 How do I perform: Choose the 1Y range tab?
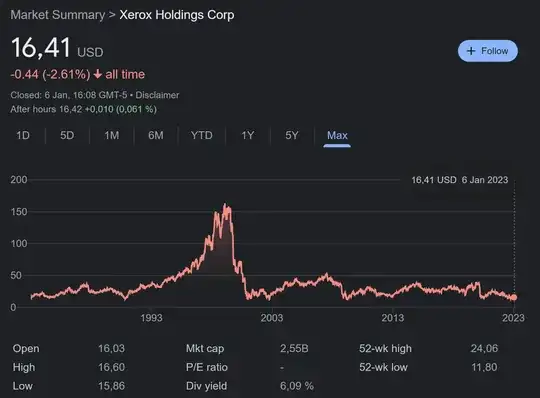coord(248,135)
